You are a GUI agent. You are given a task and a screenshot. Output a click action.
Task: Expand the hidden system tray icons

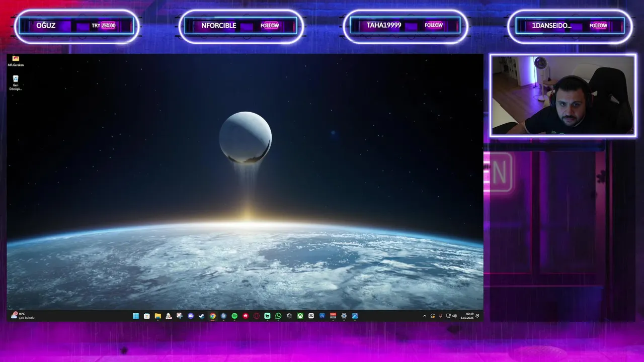(x=425, y=316)
